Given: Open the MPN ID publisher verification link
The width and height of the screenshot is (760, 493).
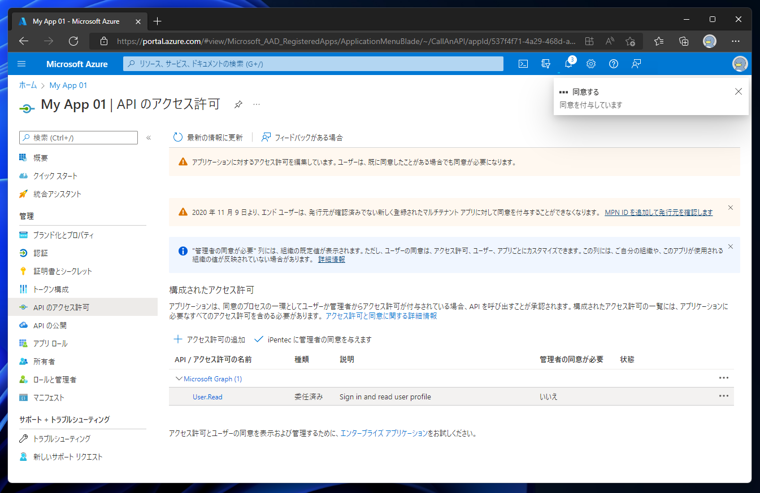Looking at the screenshot, I should pos(658,212).
